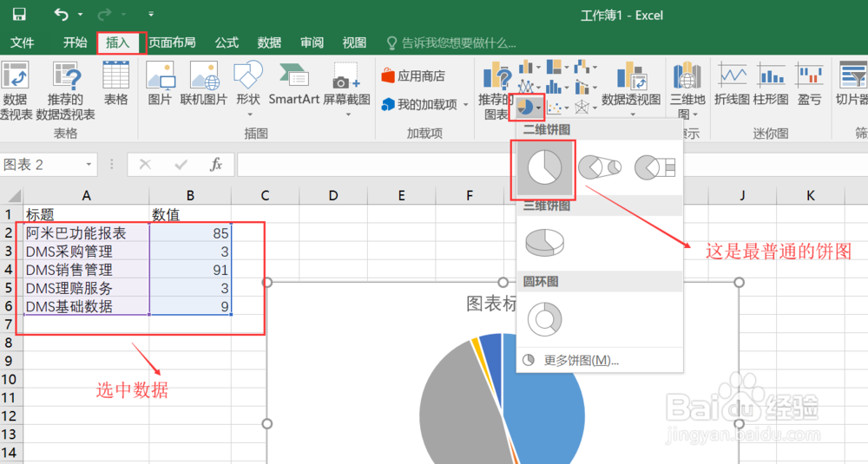Click the formula bar Enter checkmark
Screen dimensions: 868x464
[181, 164]
